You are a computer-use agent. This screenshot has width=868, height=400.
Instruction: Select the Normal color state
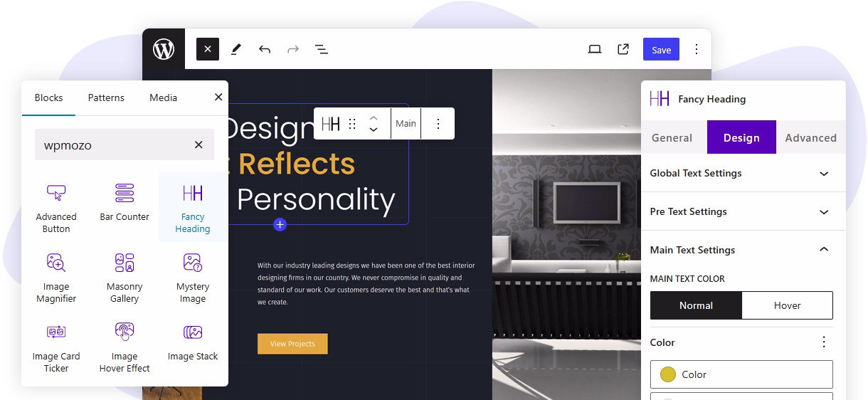pyautogui.click(x=696, y=305)
